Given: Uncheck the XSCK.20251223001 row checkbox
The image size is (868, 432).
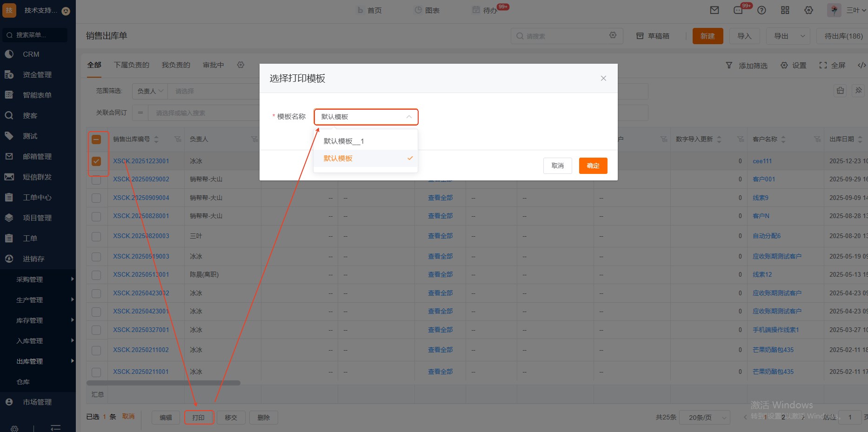Looking at the screenshot, I should pos(96,161).
